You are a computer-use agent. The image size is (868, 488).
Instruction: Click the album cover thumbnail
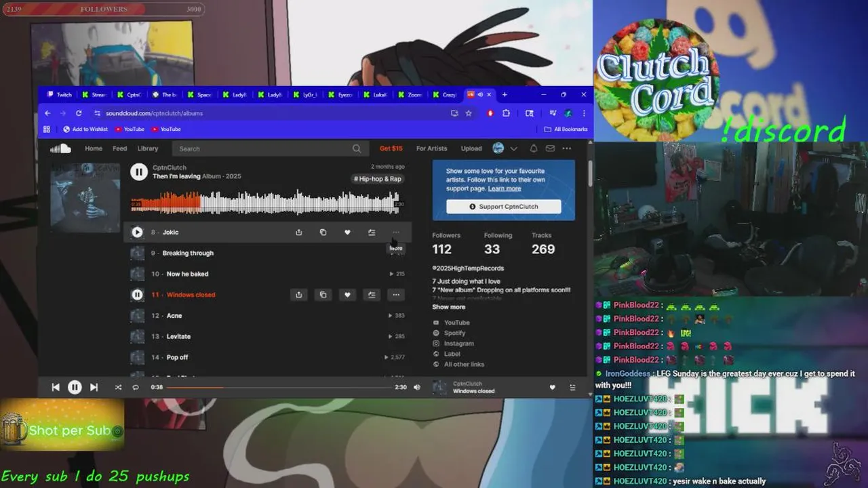tap(85, 197)
